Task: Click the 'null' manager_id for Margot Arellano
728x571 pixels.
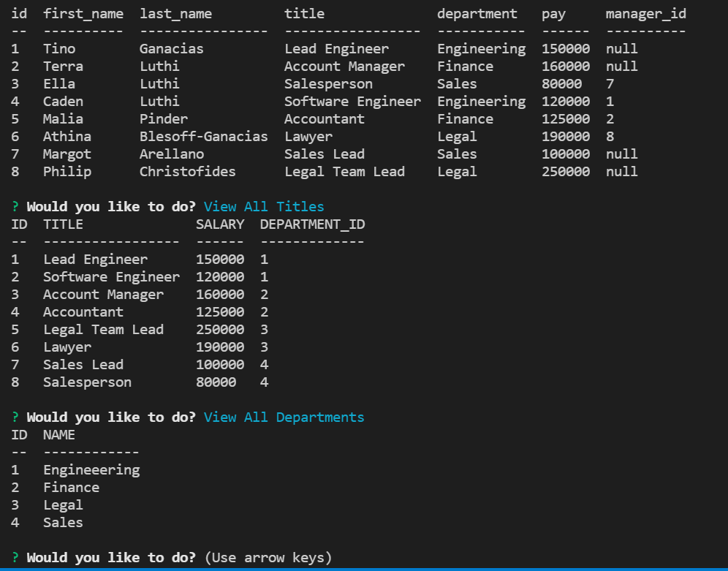Action: tap(621, 154)
